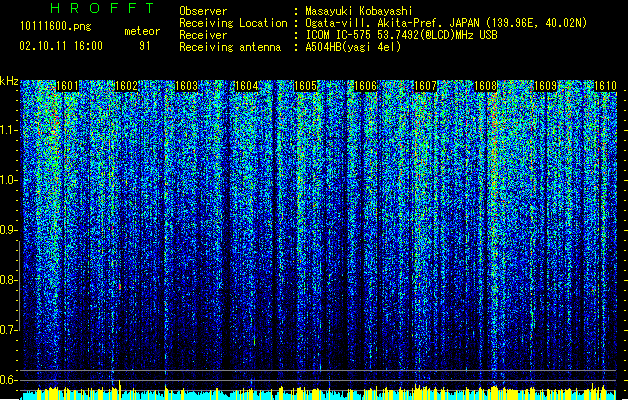
Task: Click the 1609 time marker
Action: (546, 86)
